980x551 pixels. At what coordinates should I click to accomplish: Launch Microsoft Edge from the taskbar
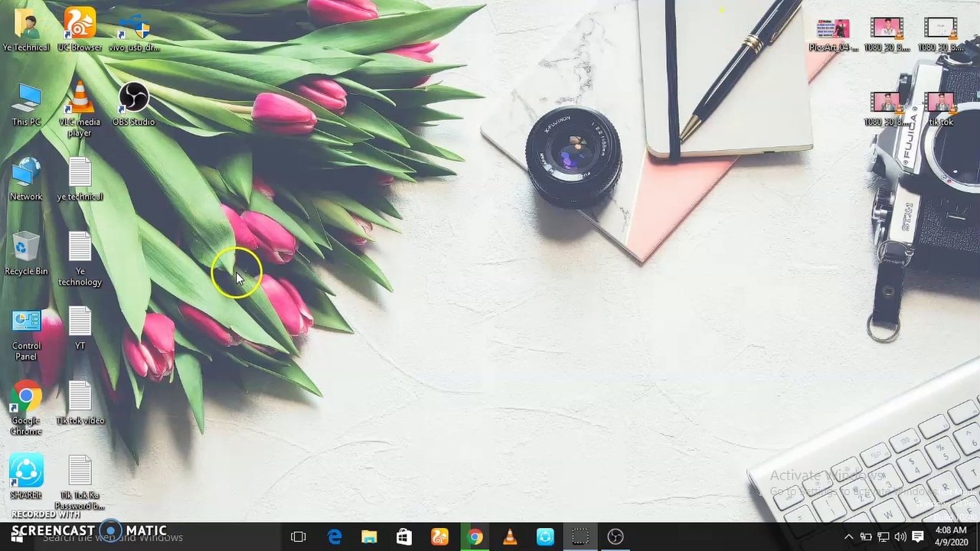tap(335, 537)
